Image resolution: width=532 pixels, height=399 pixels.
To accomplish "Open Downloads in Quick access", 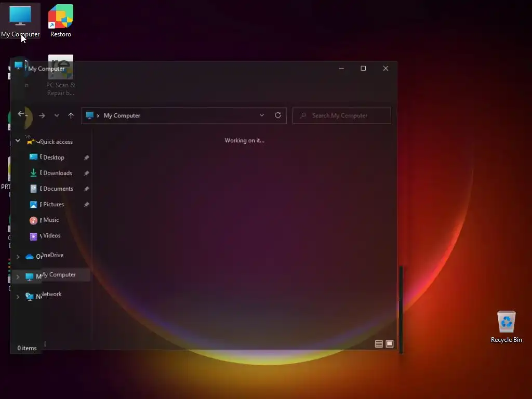I will (x=58, y=173).
